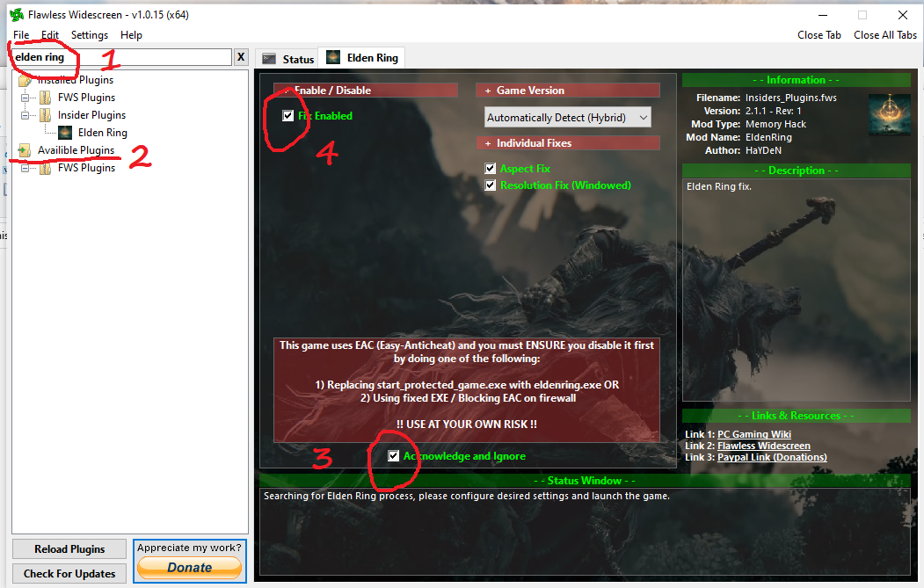Screen dimensions: 924x588
Task: Click the 'Elden Ring fix.' description text
Action: pyautogui.click(x=719, y=186)
